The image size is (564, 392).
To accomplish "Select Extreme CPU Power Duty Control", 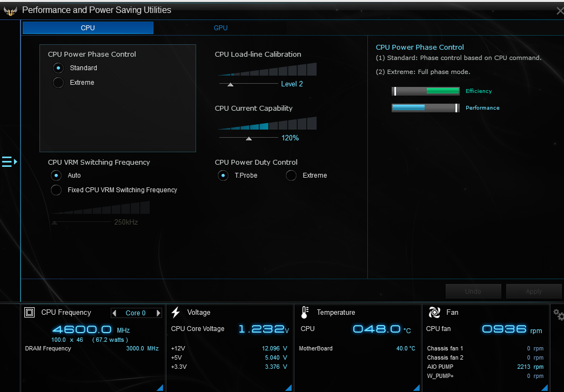I will click(291, 175).
